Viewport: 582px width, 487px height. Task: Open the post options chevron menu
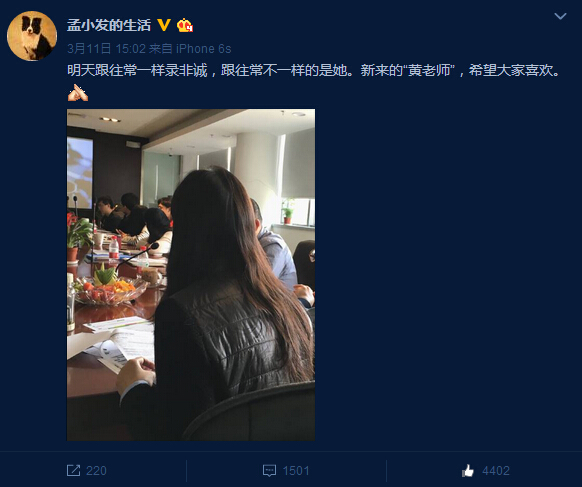560,16
